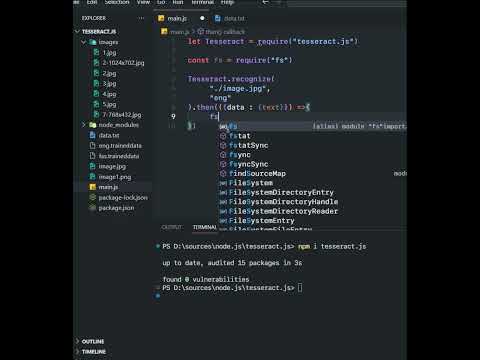The image size is (480, 360).
Task: Click the 7-768x432.jpg file icon
Action: [x=96, y=114]
